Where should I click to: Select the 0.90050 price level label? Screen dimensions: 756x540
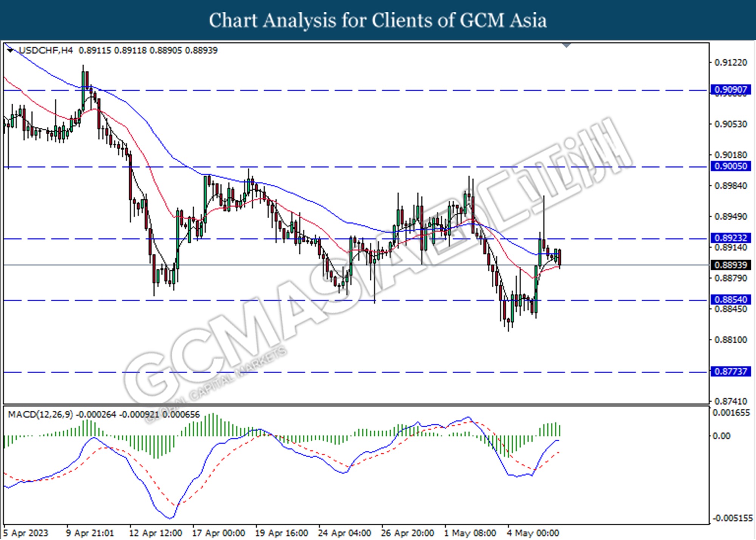[x=730, y=166]
